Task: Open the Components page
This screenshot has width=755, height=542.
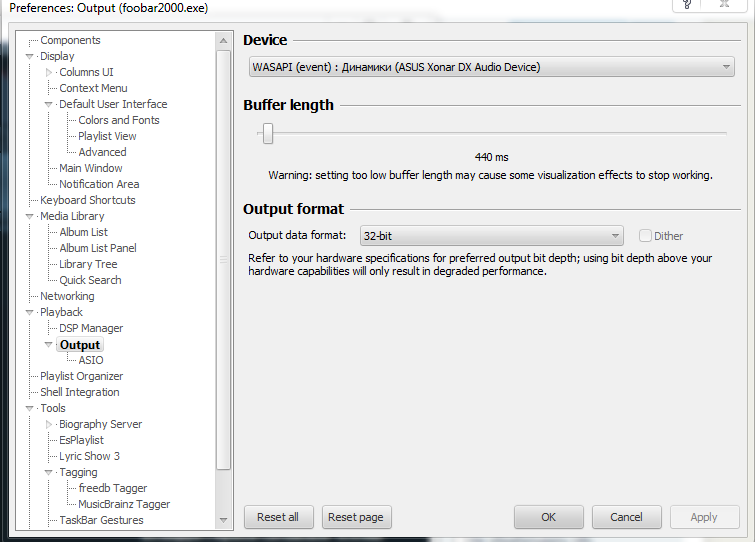Action: coord(70,40)
